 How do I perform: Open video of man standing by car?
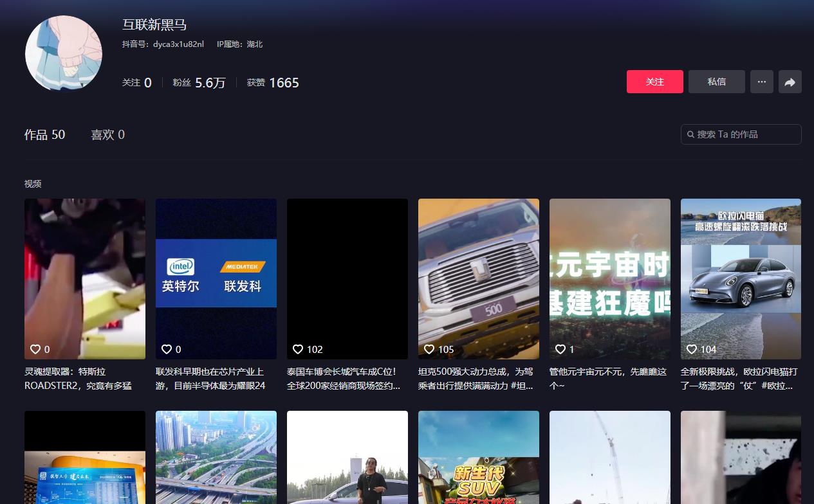click(347, 457)
